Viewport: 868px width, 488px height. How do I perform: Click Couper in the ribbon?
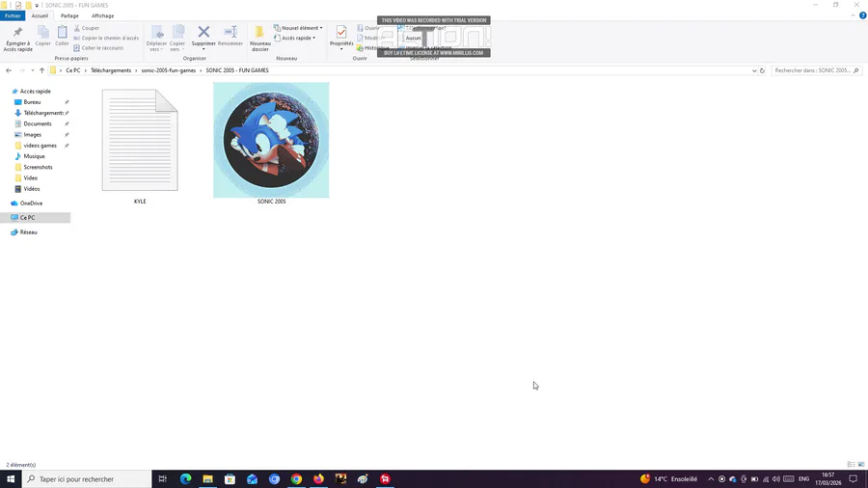point(87,28)
